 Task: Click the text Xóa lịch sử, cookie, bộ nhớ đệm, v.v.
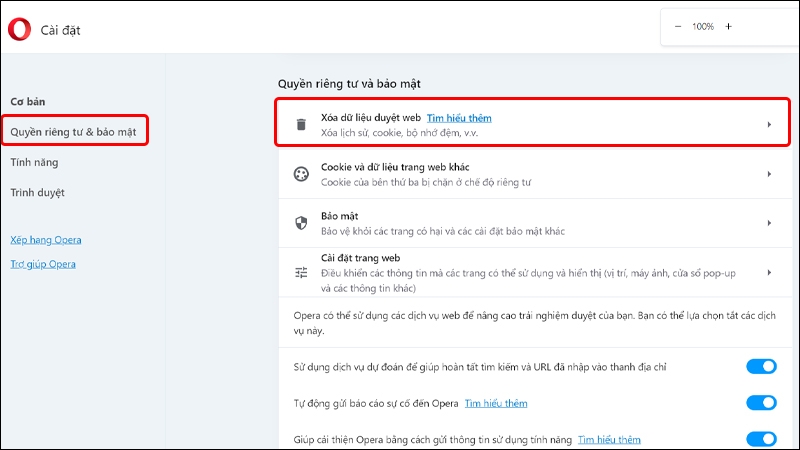coord(399,133)
